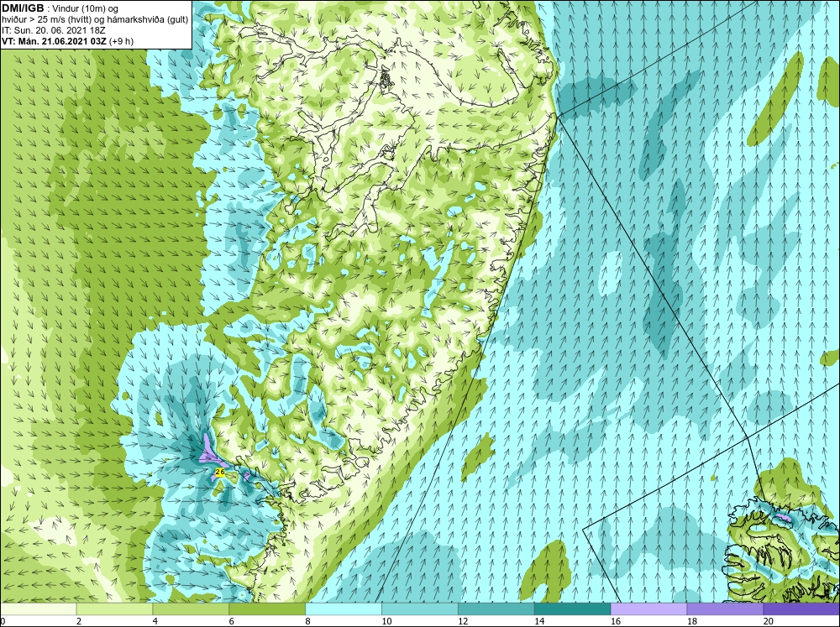This screenshot has width=840, height=627.
Task: Select the 4–6 m/s green swatch
Action: click(191, 609)
